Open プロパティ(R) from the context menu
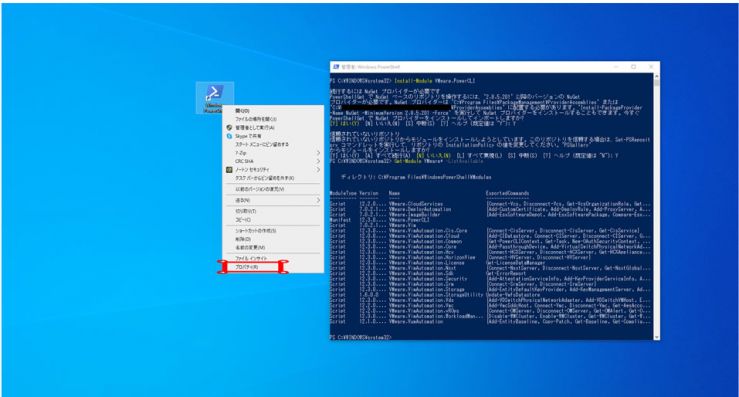 pyautogui.click(x=273, y=267)
